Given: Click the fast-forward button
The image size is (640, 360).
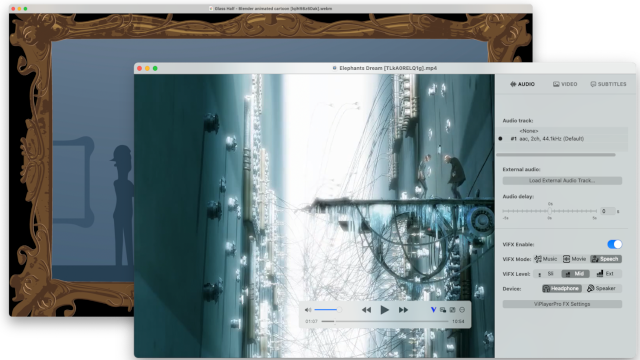Looking at the screenshot, I should 403,310.
